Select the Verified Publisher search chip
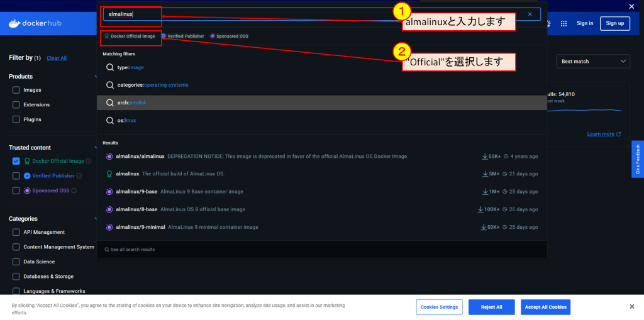The height and width of the screenshot is (320, 644). click(183, 36)
